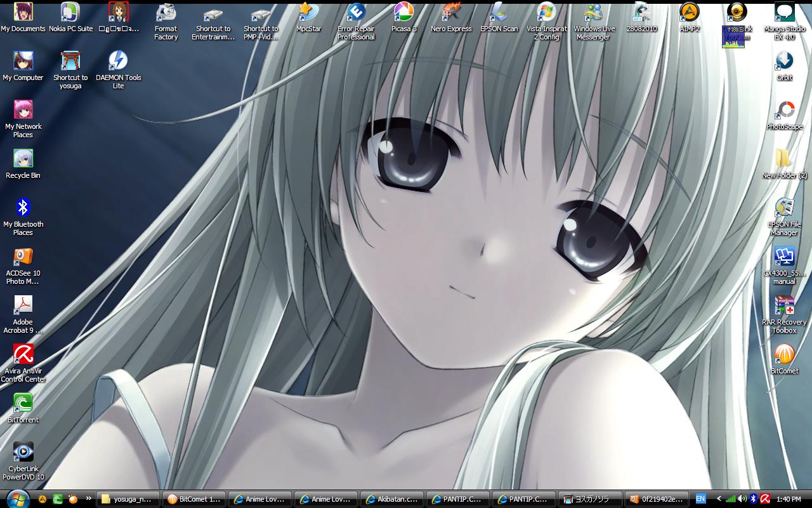
Task: Launch DAEMON Tools Lite icon
Action: click(118, 70)
